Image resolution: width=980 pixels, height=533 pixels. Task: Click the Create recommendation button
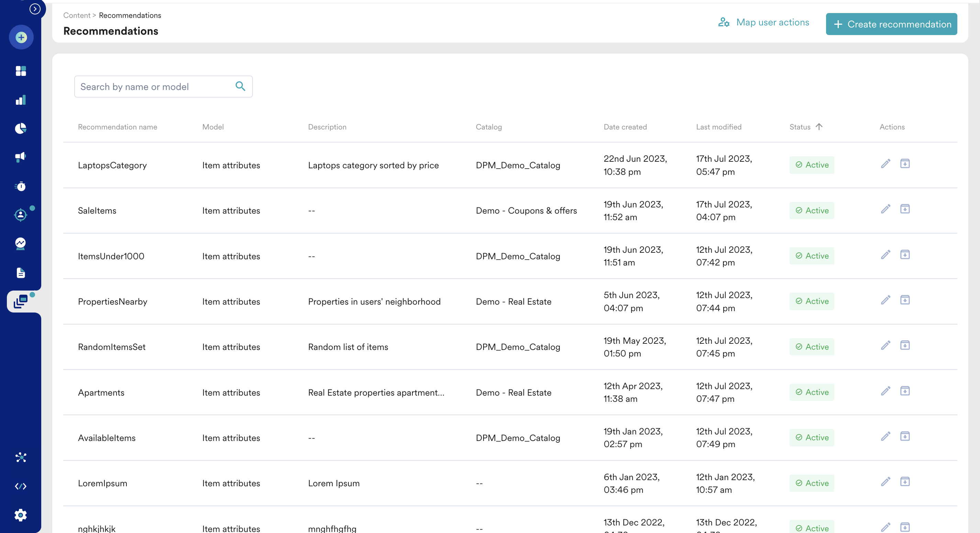[891, 24]
